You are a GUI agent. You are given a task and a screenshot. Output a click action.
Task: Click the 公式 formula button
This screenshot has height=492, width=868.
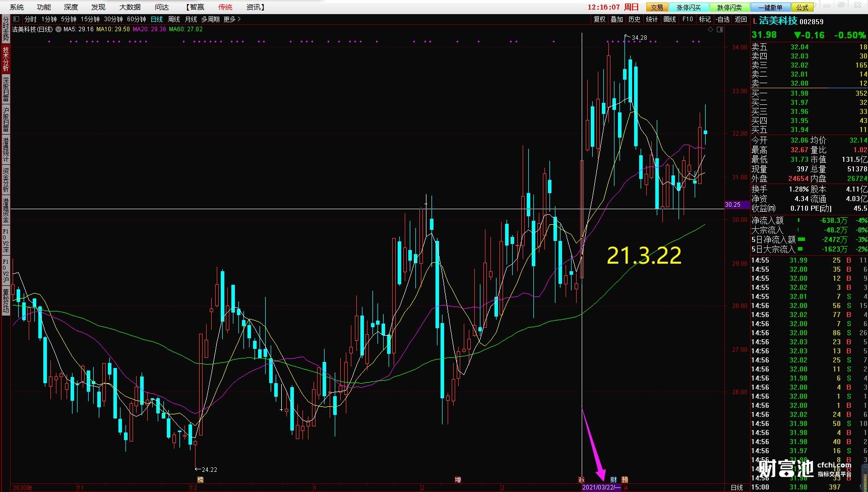[802, 7]
